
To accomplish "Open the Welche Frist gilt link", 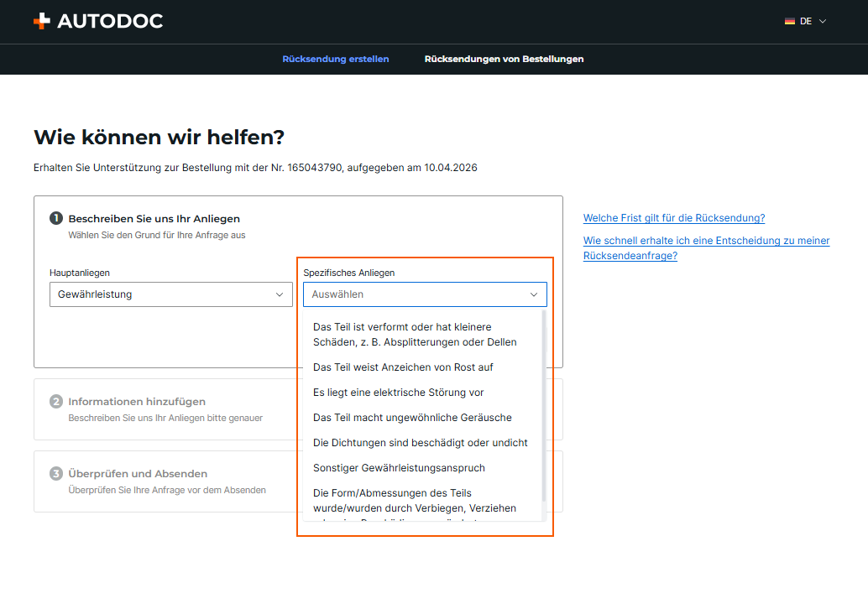I will (x=674, y=218).
